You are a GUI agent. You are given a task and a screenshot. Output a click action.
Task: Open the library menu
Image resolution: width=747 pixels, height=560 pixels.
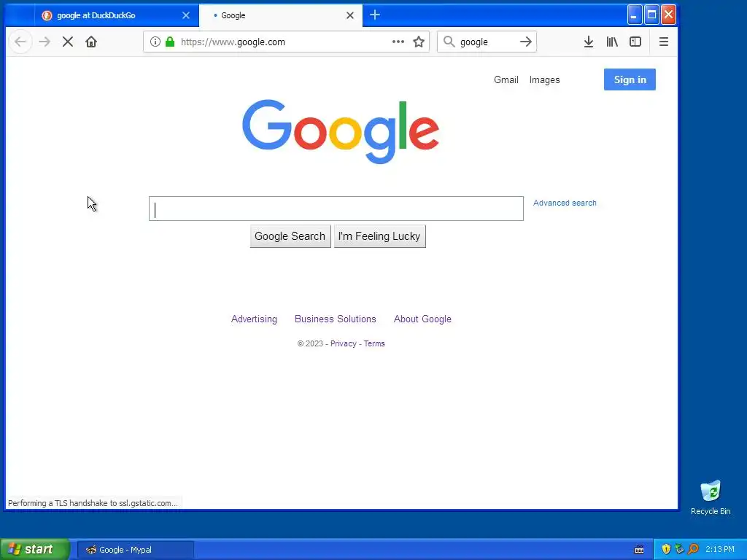[x=612, y=42]
